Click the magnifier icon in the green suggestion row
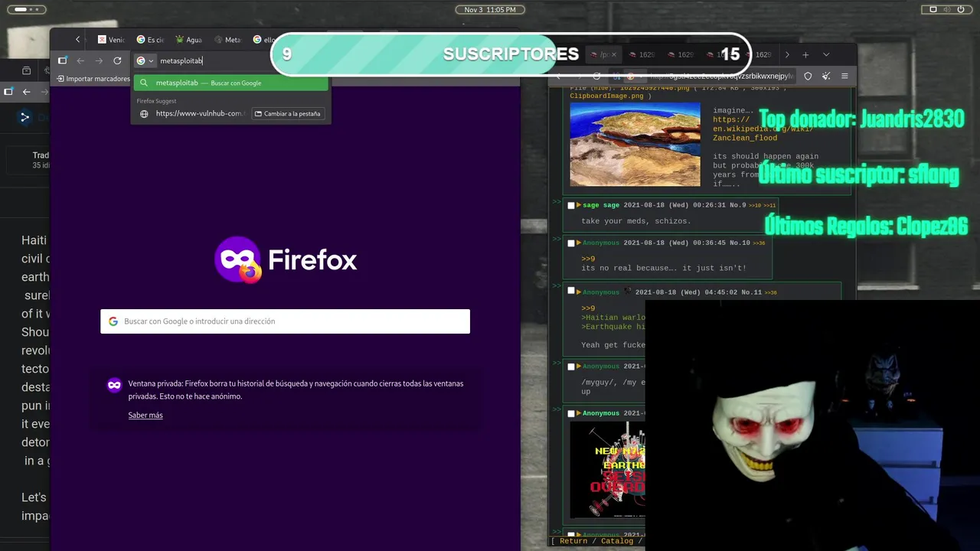The image size is (980, 551). 144,83
